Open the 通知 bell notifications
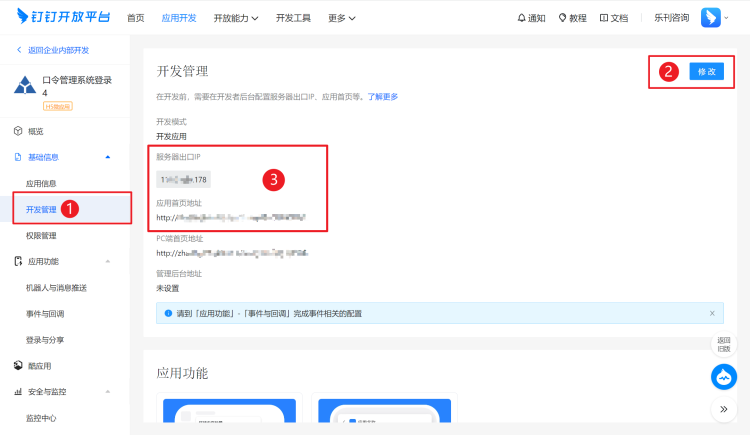Screen dimensions: 750x435 [x=531, y=18]
